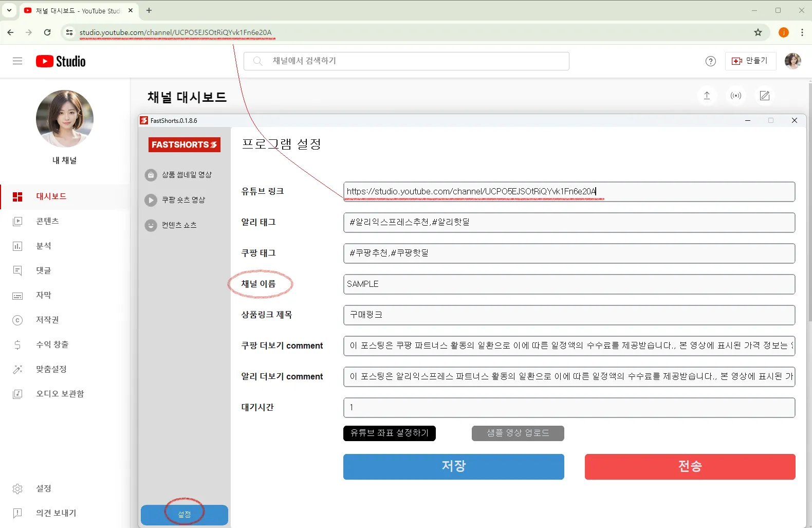
Task: Click the browser forward arrow
Action: click(x=29, y=32)
